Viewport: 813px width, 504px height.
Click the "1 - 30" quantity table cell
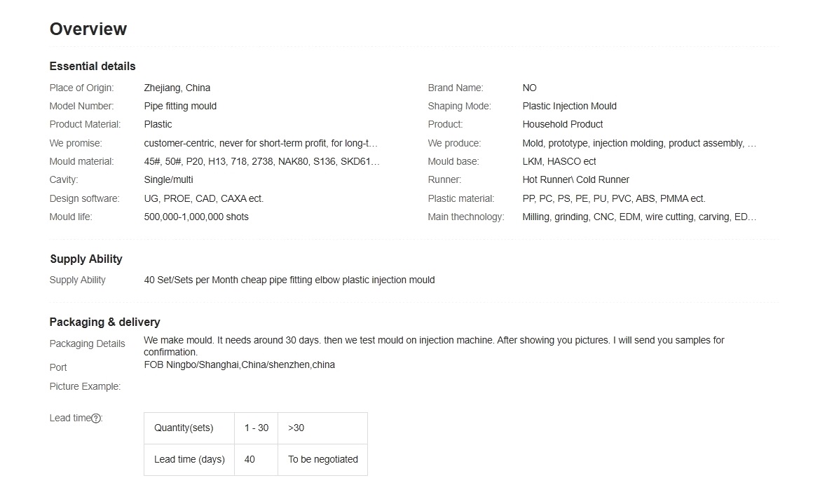pos(257,428)
